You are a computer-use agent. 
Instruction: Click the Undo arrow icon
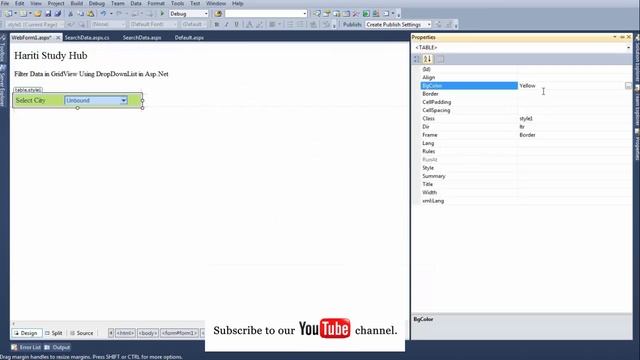tap(103, 14)
